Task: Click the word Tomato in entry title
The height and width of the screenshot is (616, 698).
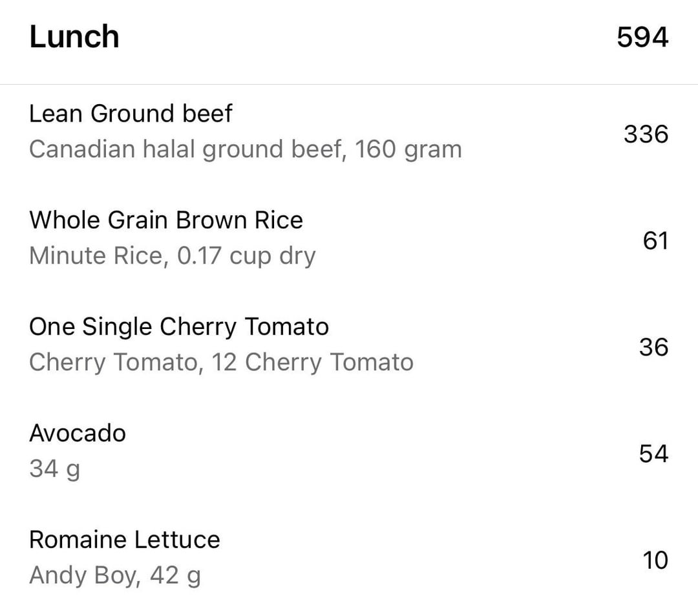Action: click(287, 326)
